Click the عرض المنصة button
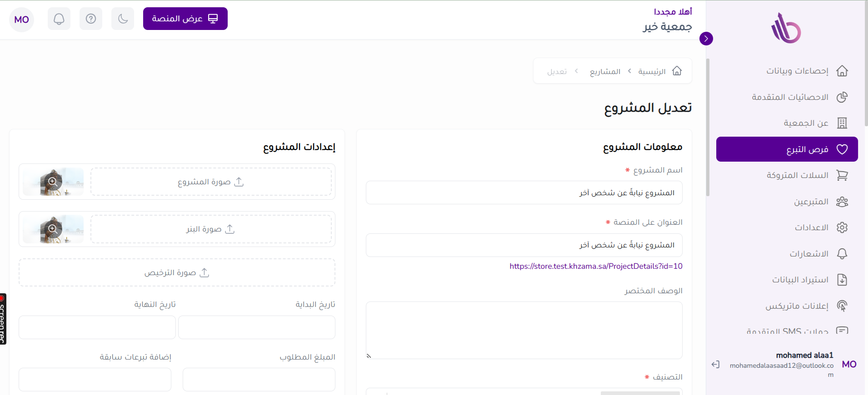Screen dimensions: 868x395 coord(185,19)
